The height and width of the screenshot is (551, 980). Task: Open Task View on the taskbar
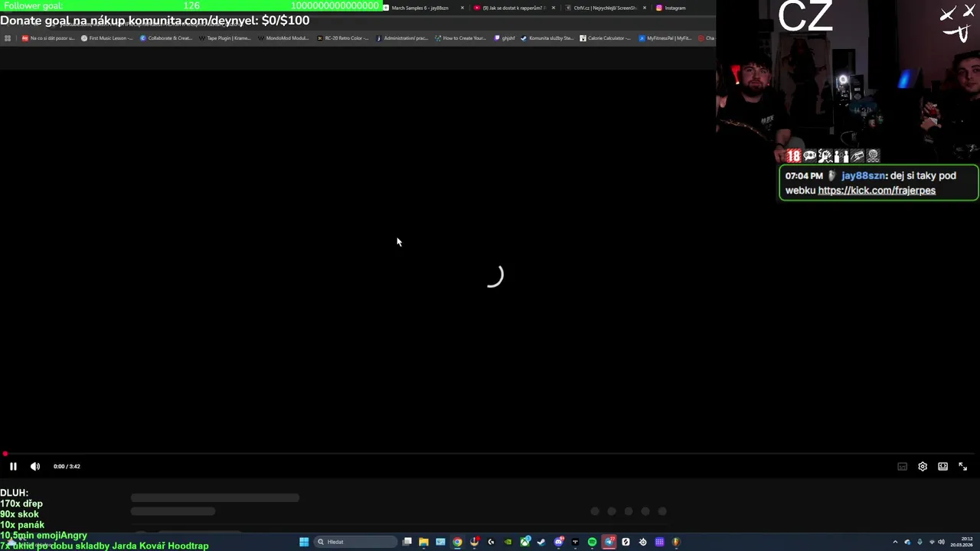coord(407,542)
